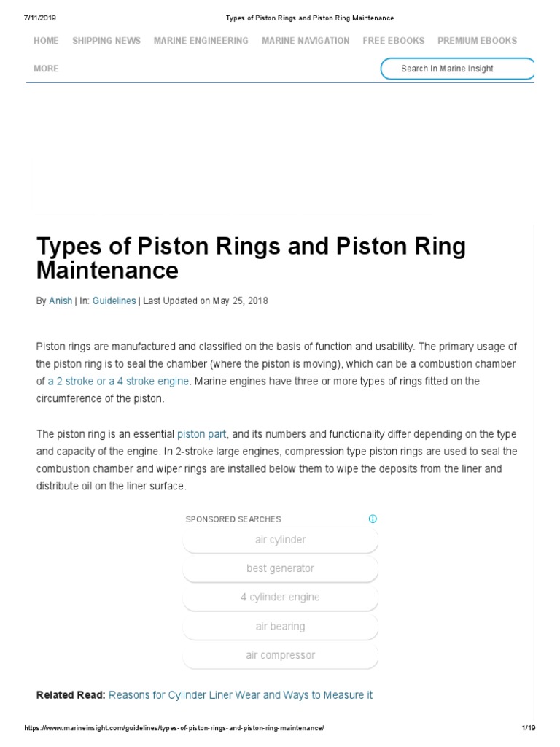Open the HOME menu item
The image size is (560, 747).
46,41
